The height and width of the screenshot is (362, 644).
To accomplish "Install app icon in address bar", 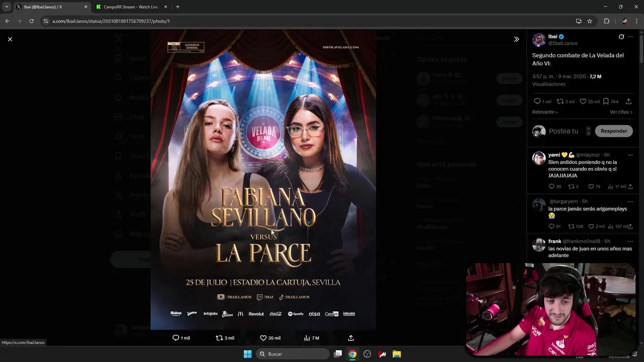I will (x=579, y=21).
